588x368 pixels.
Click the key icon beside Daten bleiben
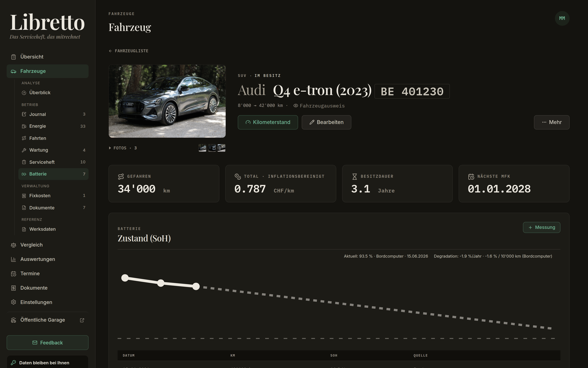(x=14, y=363)
